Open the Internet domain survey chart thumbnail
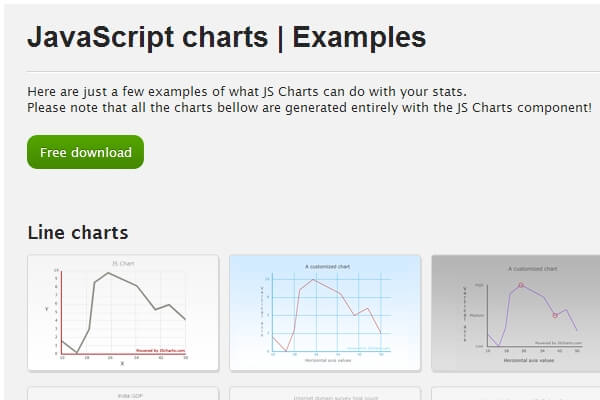600x400 pixels. [325, 394]
